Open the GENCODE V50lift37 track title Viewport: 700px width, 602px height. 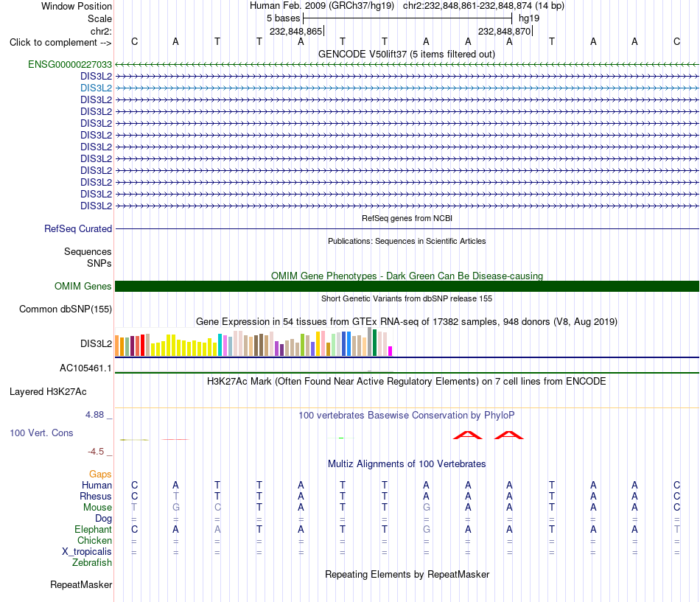407,54
